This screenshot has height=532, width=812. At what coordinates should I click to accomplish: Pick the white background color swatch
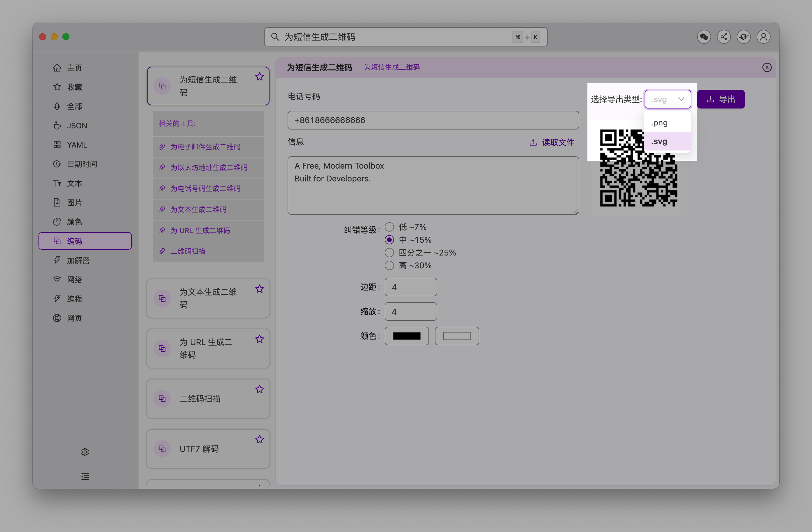[x=457, y=336]
